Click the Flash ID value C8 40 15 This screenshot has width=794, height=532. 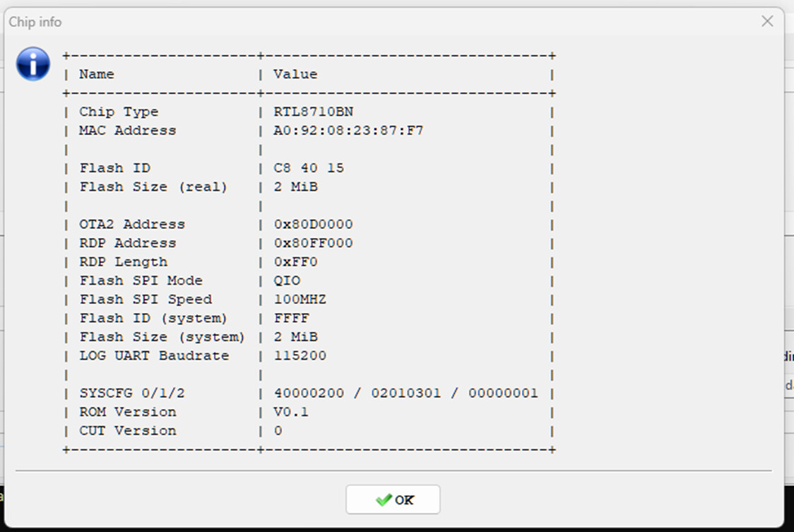309,167
